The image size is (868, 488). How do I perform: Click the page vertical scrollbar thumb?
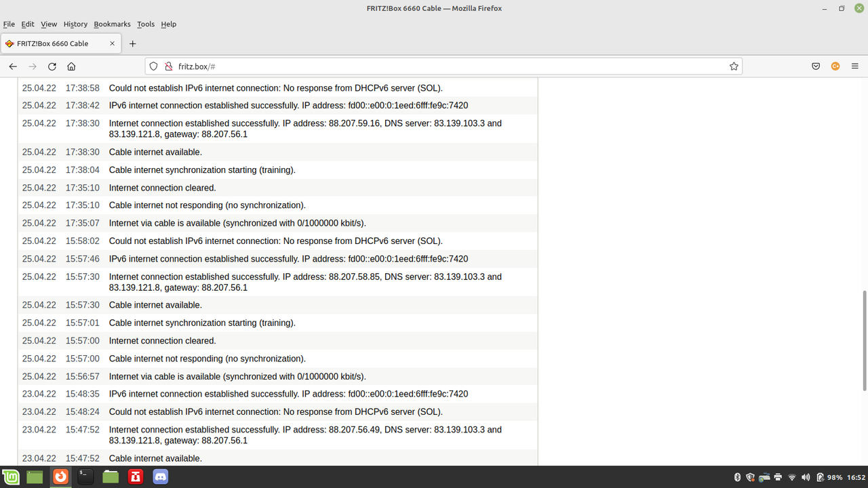point(865,341)
